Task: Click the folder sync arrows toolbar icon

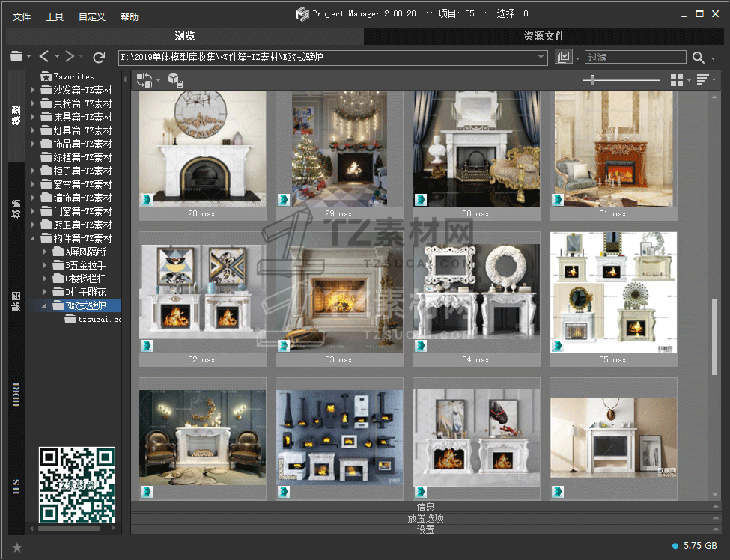Action: tap(145, 80)
